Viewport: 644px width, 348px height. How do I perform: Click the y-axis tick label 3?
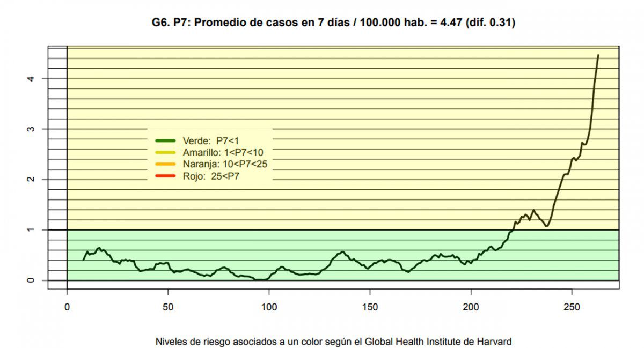pos(31,129)
